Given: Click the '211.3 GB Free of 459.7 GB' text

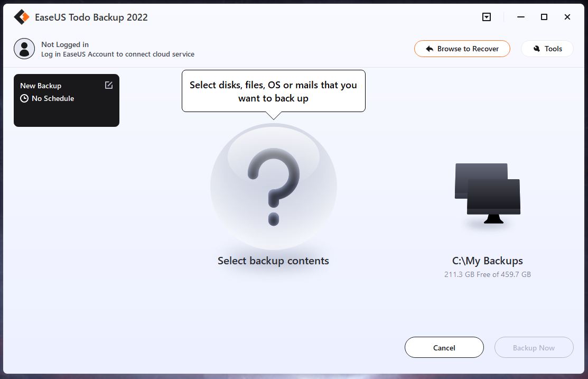Looking at the screenshot, I should pyautogui.click(x=488, y=274).
